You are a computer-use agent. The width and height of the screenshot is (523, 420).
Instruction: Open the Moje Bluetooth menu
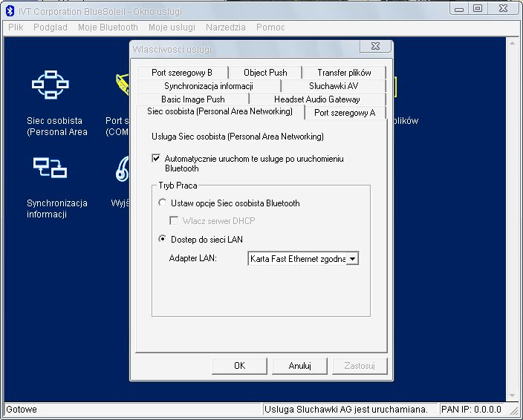coord(108,27)
